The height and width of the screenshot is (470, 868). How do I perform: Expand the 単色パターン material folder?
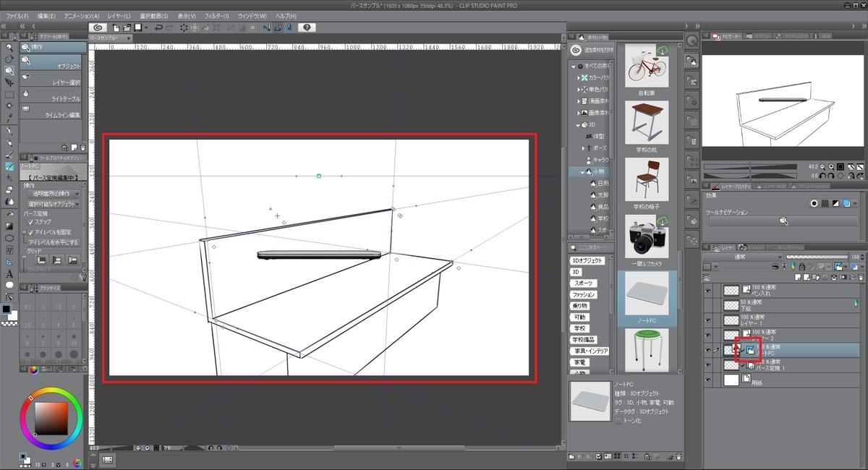[x=580, y=89]
